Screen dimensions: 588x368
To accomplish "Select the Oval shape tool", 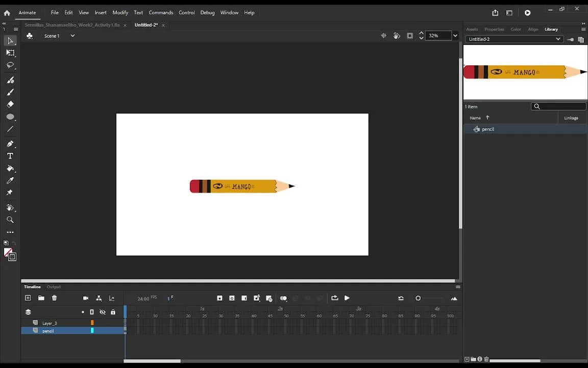I will [x=10, y=117].
